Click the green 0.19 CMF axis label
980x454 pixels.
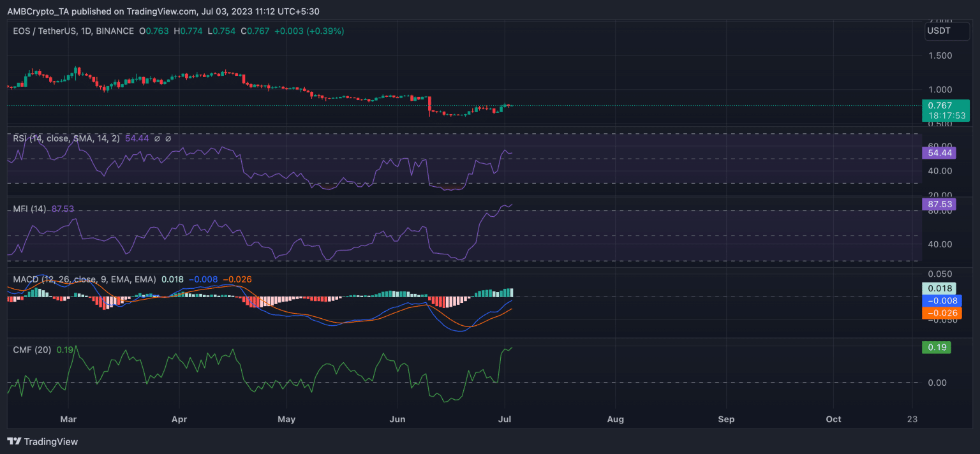tap(936, 348)
